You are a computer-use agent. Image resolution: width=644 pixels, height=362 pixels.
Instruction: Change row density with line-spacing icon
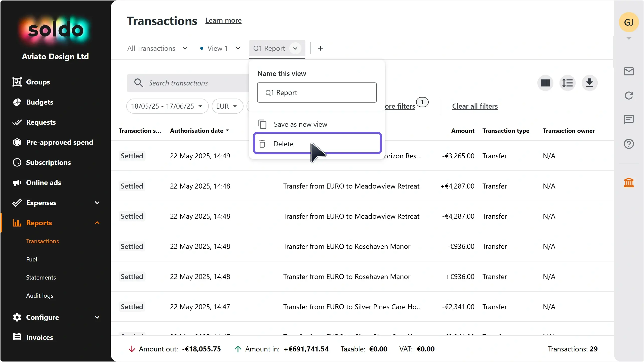click(x=567, y=83)
